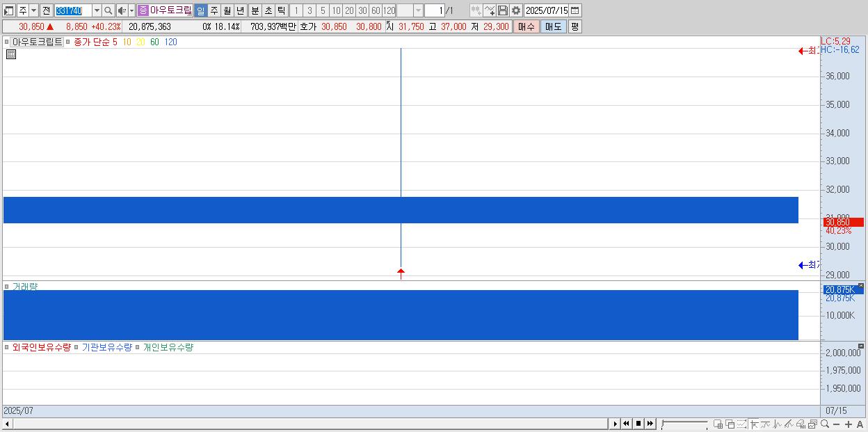Toggle the 주 weekly period button
The width and height of the screenshot is (868, 432).
pos(214,10)
